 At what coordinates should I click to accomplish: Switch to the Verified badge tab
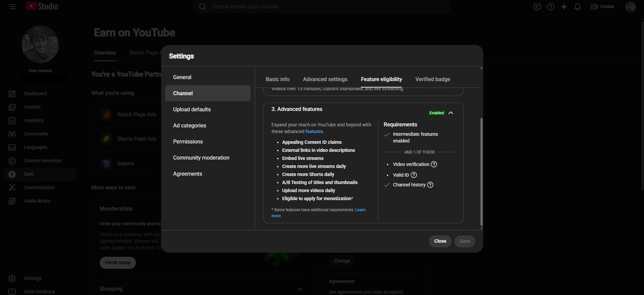(433, 79)
